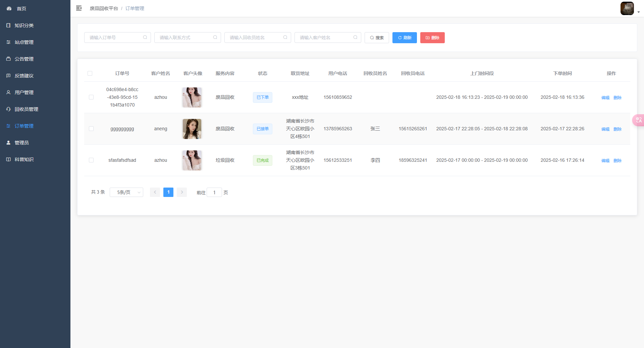Click the 上门时间段 column header
This screenshot has height=348, width=644.
[x=482, y=73]
